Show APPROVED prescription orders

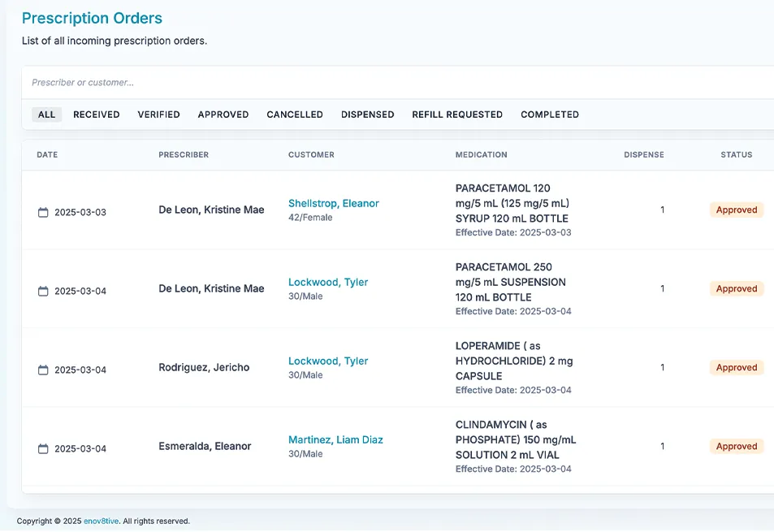[223, 115]
